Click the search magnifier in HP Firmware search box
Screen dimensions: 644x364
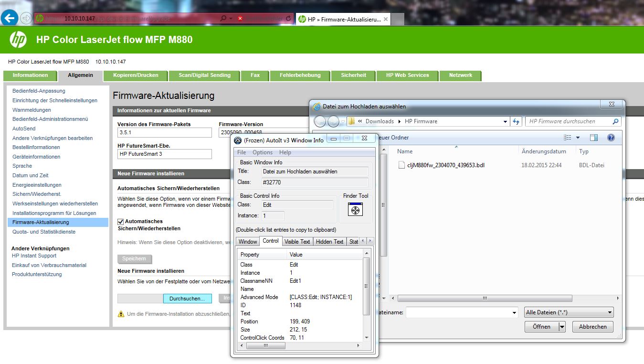(615, 121)
